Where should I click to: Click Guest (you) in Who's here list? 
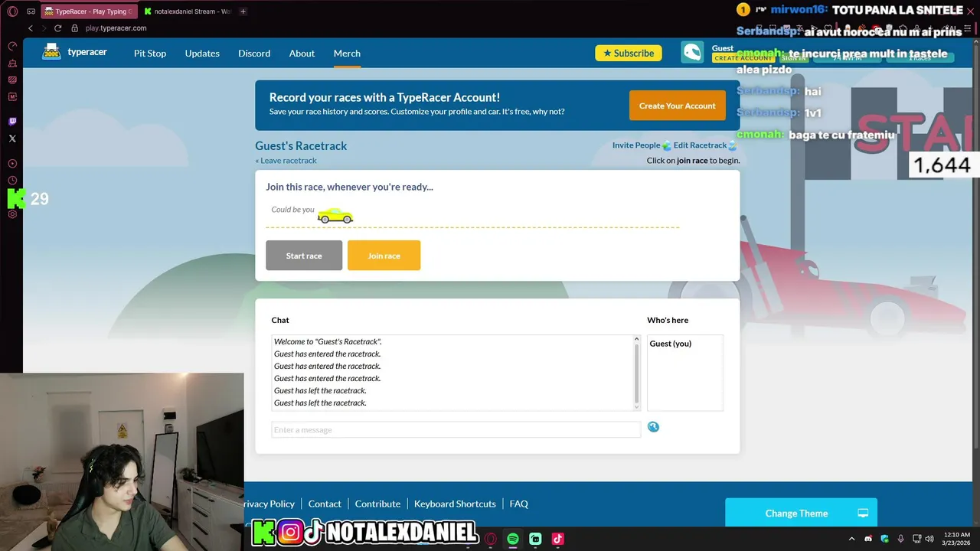pyautogui.click(x=671, y=344)
